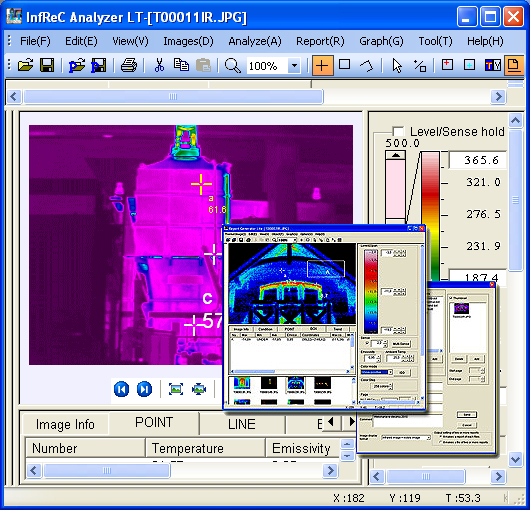Click the table scrollbar's right arrow
The image size is (530, 510).
[331, 470]
